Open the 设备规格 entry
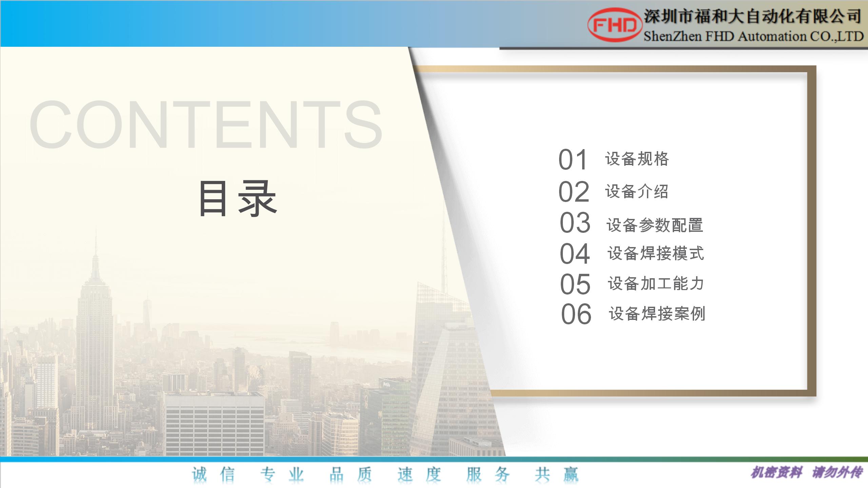The image size is (868, 488). pos(637,159)
